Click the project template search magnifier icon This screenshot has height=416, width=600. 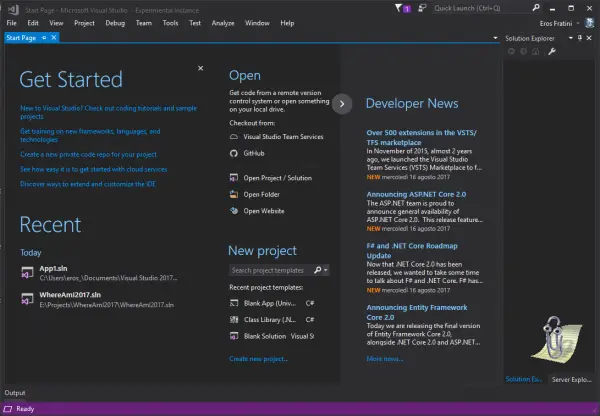click(317, 270)
